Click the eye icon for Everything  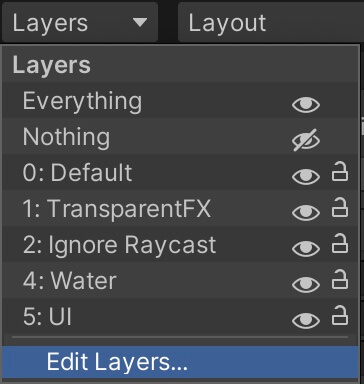point(306,105)
